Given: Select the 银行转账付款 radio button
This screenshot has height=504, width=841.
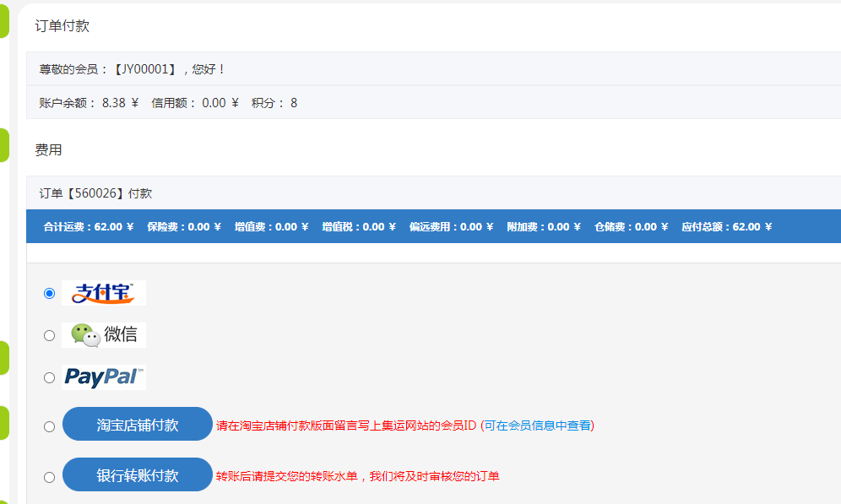Looking at the screenshot, I should coord(49,477).
